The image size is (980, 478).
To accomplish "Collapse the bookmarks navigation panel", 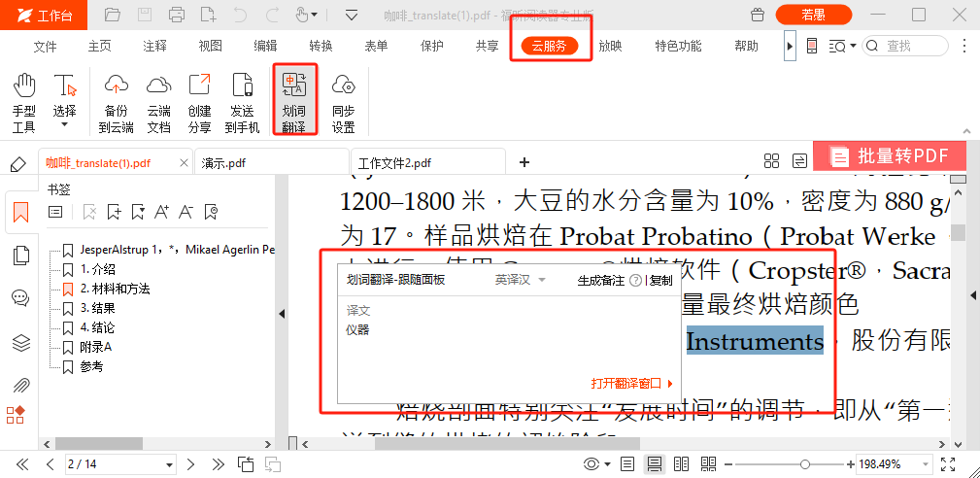I will [282, 314].
